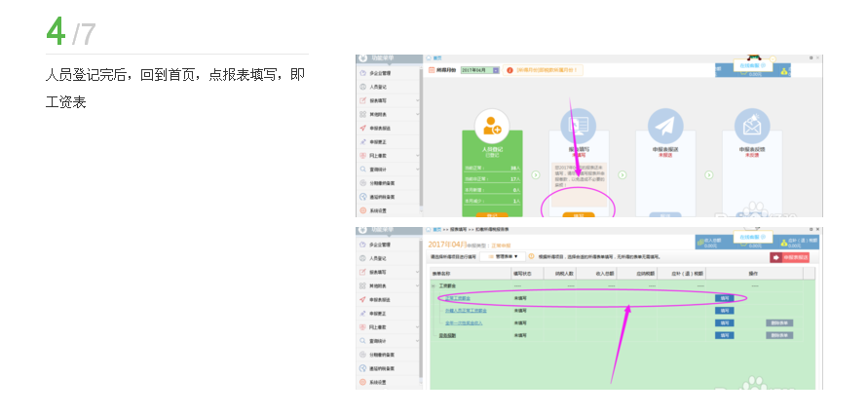The height and width of the screenshot is (416, 868).
Task: Click the orange 填写 button under the 报表填写 card
Action: pos(579,214)
